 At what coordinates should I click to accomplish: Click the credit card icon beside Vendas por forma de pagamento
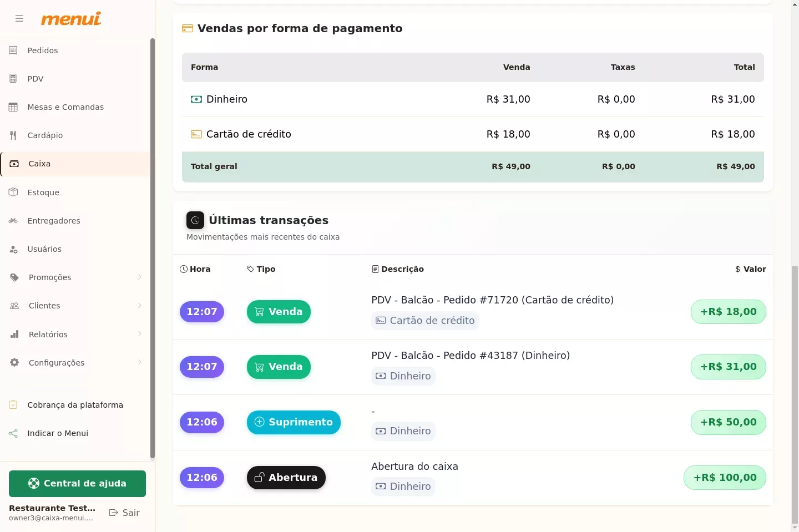tap(188, 28)
